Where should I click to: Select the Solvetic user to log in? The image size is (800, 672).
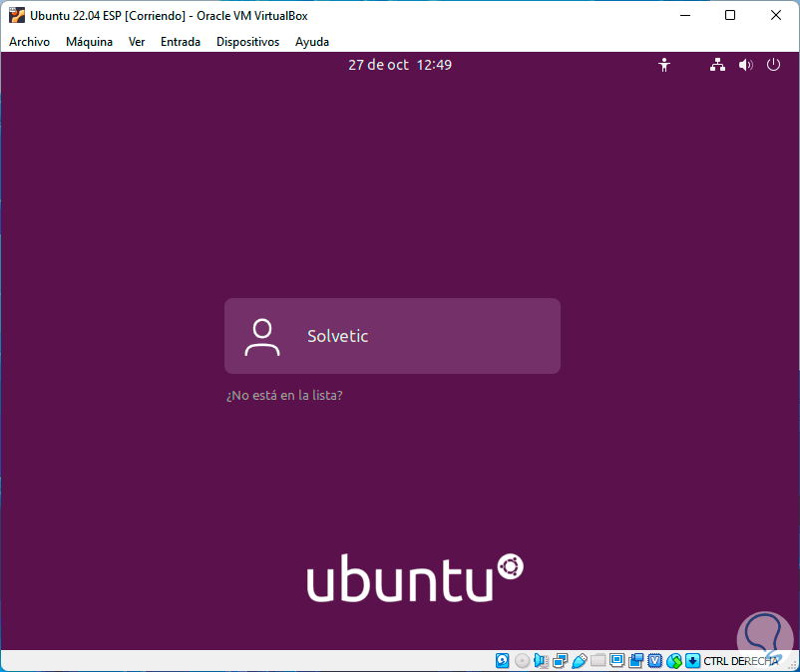(x=392, y=336)
